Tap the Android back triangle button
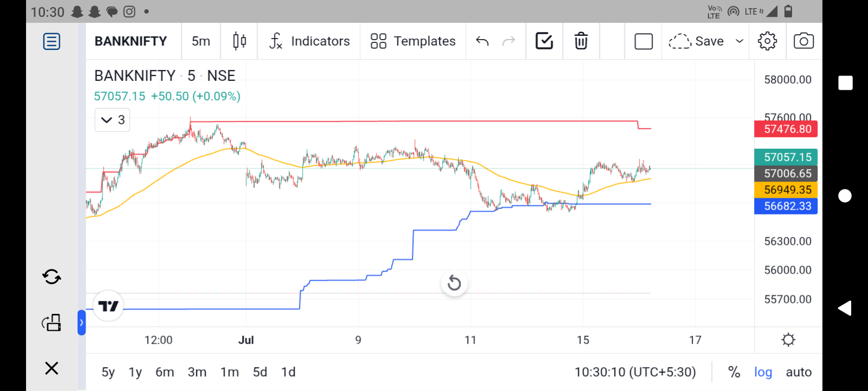This screenshot has width=868, height=391. click(845, 308)
